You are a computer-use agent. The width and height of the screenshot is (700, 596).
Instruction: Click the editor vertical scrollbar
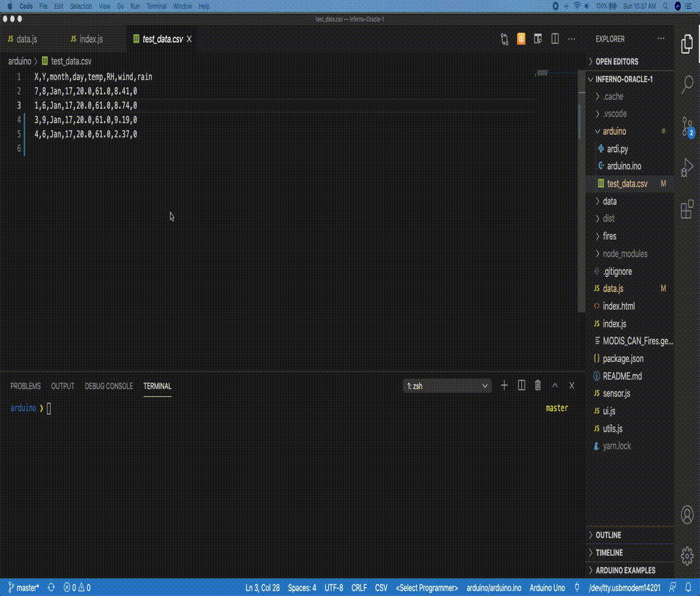point(581,192)
